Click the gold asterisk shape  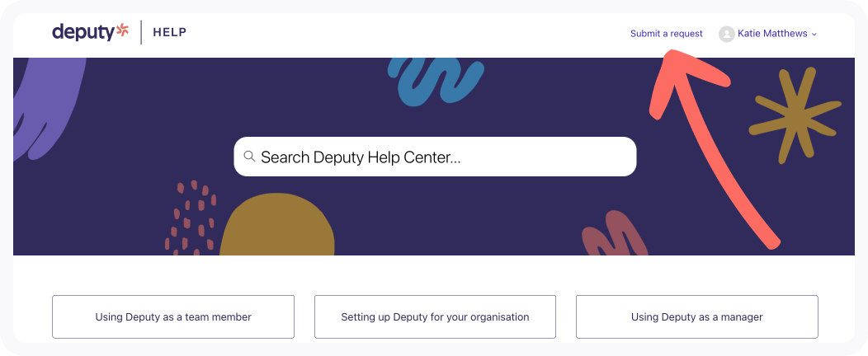click(x=795, y=115)
